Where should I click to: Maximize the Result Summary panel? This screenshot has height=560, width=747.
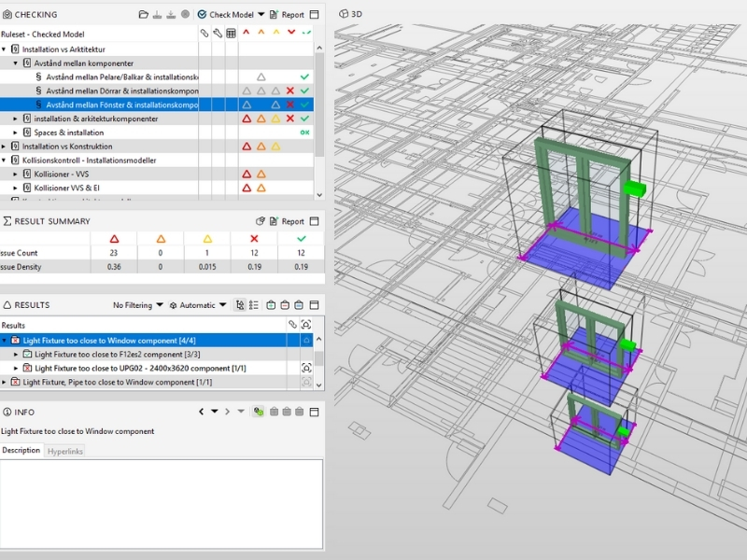pyautogui.click(x=315, y=221)
